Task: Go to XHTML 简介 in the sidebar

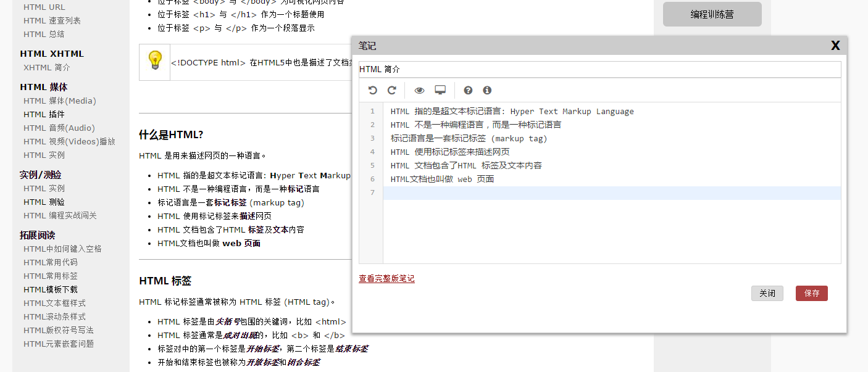Action: click(x=47, y=67)
